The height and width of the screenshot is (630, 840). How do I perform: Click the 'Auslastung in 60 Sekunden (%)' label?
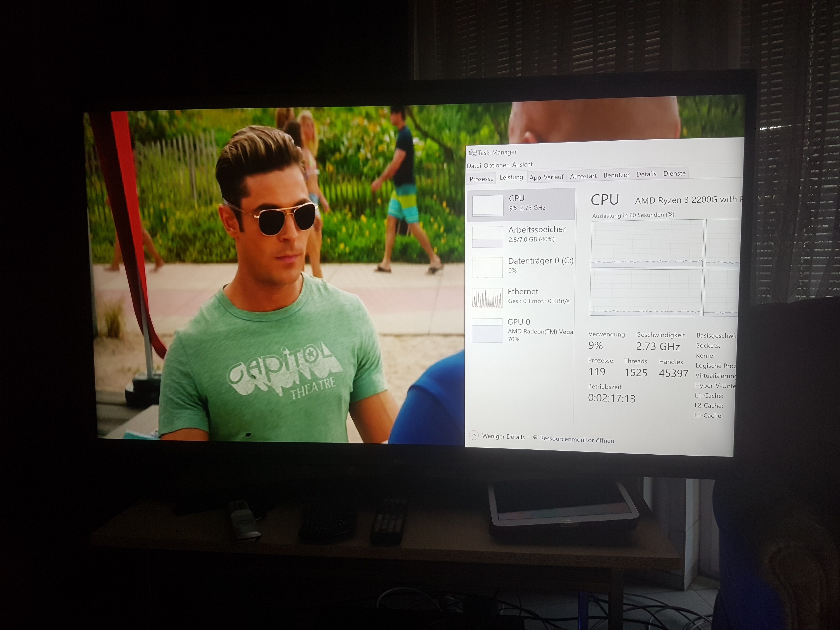pyautogui.click(x=633, y=215)
